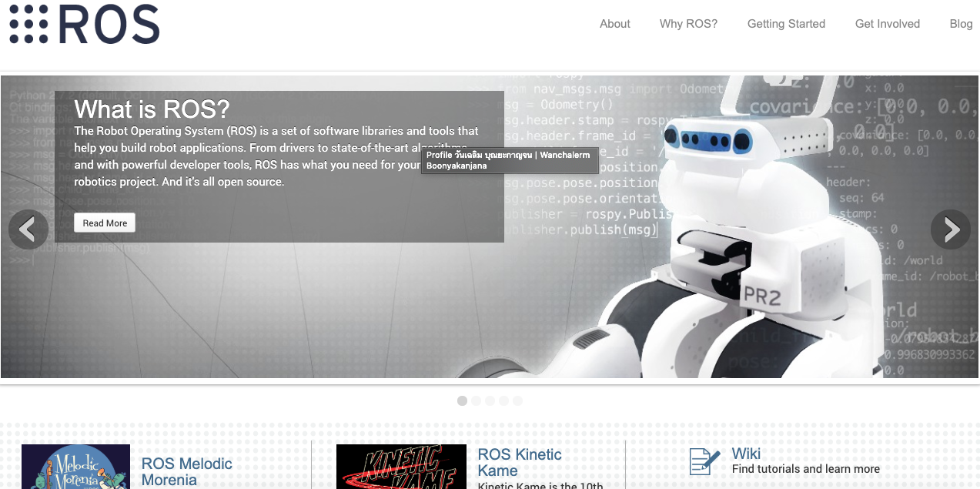Open the ROS Melodic Morenia link
The height and width of the screenshot is (489, 980).
[x=186, y=472]
